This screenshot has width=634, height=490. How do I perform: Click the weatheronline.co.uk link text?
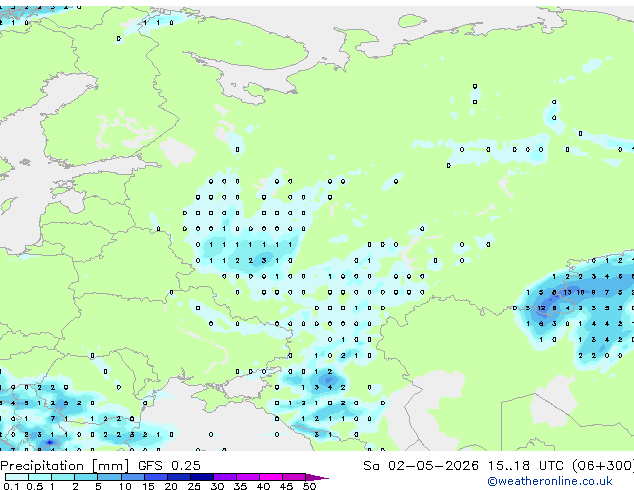coord(550,481)
